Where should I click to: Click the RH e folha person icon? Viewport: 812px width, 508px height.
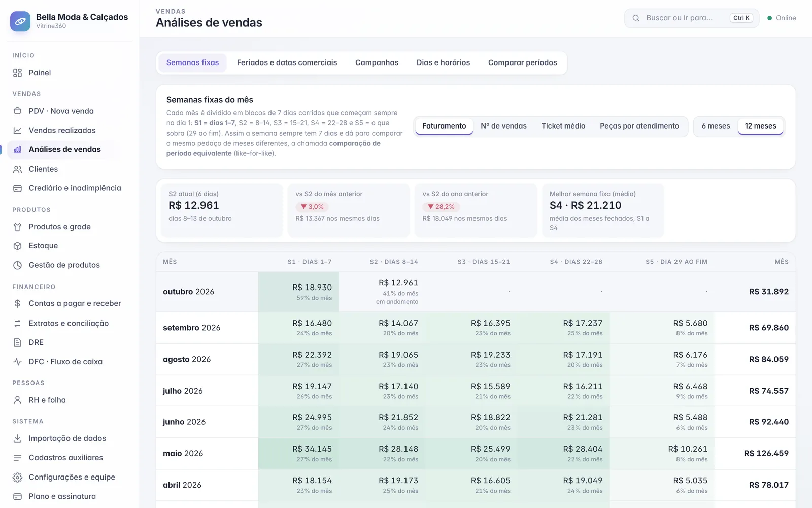(17, 400)
